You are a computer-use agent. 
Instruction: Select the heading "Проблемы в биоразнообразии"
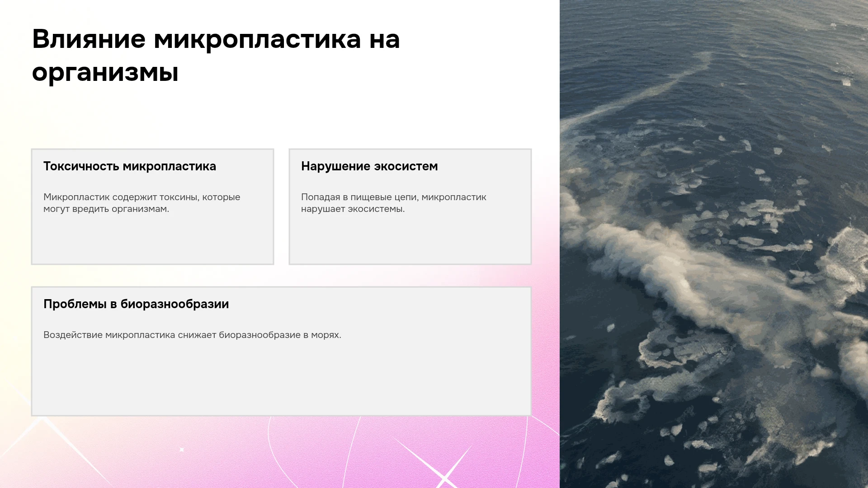(x=136, y=304)
